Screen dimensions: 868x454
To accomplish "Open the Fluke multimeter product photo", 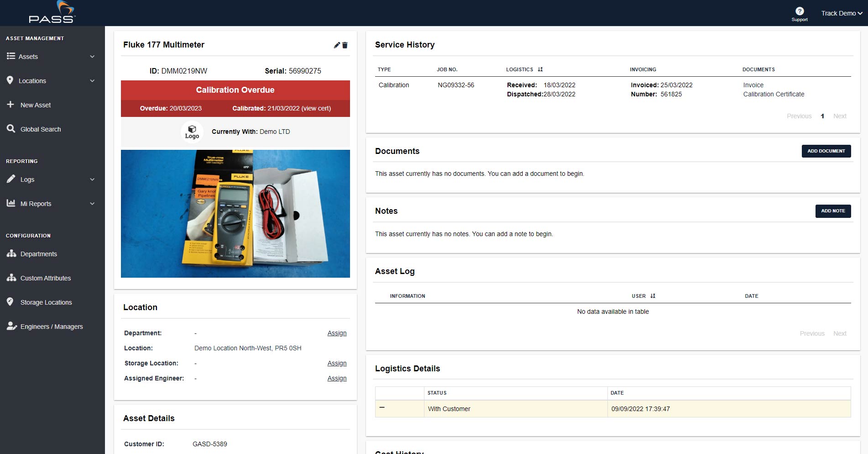I will [x=235, y=214].
